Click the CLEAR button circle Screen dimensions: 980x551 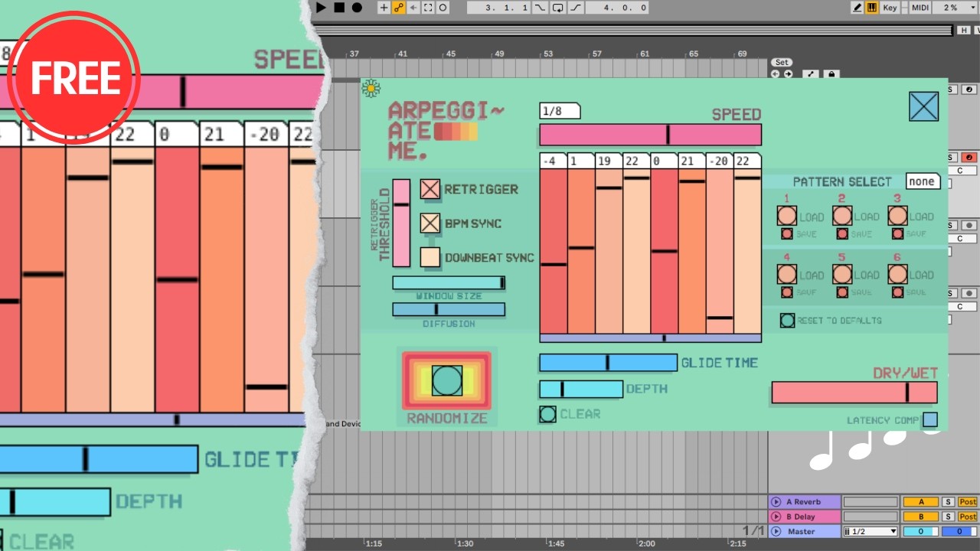547,414
